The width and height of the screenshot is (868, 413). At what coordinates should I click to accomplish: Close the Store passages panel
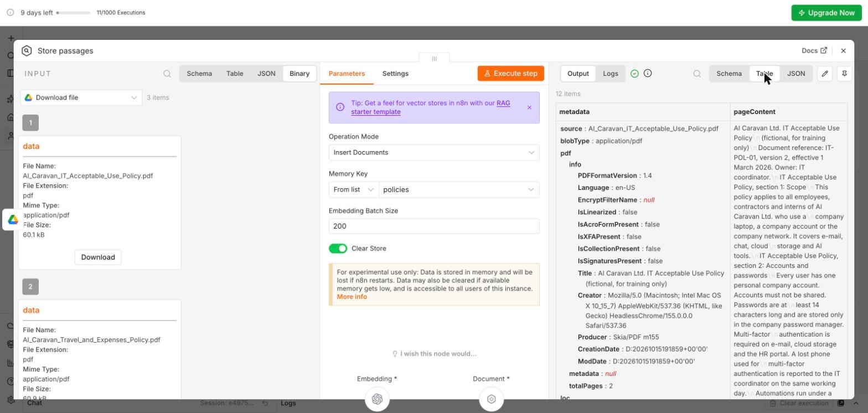843,51
